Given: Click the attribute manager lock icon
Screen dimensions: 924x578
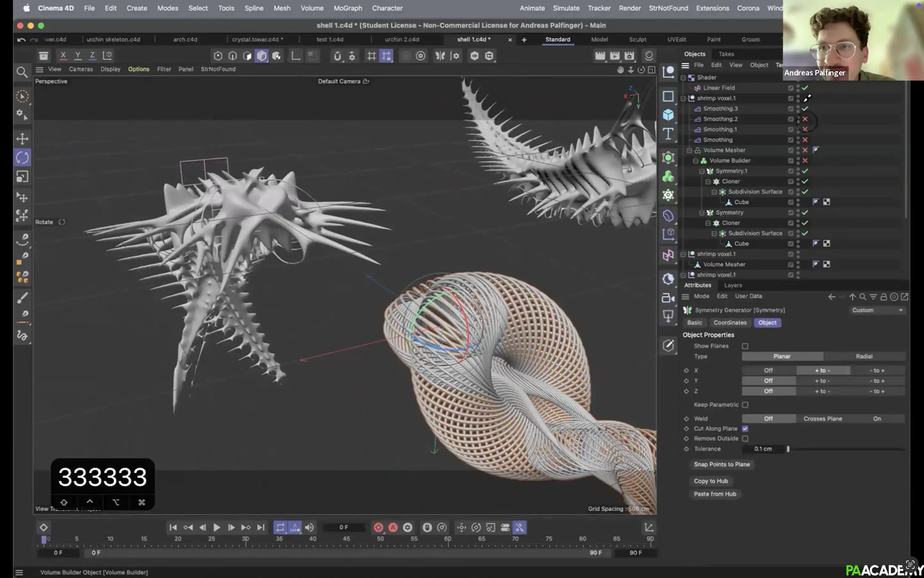Looking at the screenshot, I should coord(884,297).
